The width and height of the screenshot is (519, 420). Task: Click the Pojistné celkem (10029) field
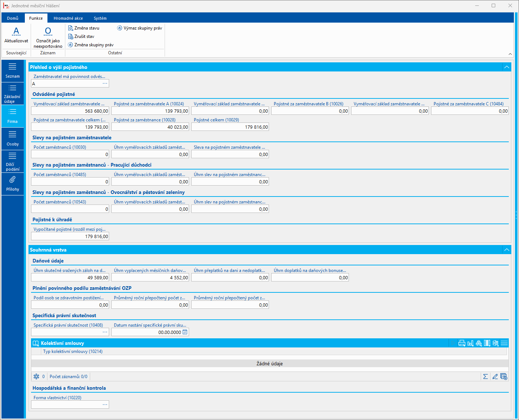click(230, 127)
